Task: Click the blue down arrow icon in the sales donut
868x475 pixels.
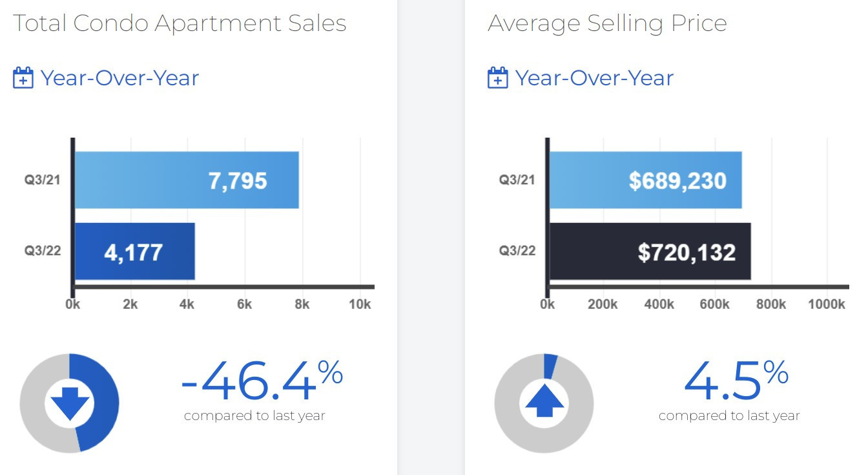Action: coord(70,404)
